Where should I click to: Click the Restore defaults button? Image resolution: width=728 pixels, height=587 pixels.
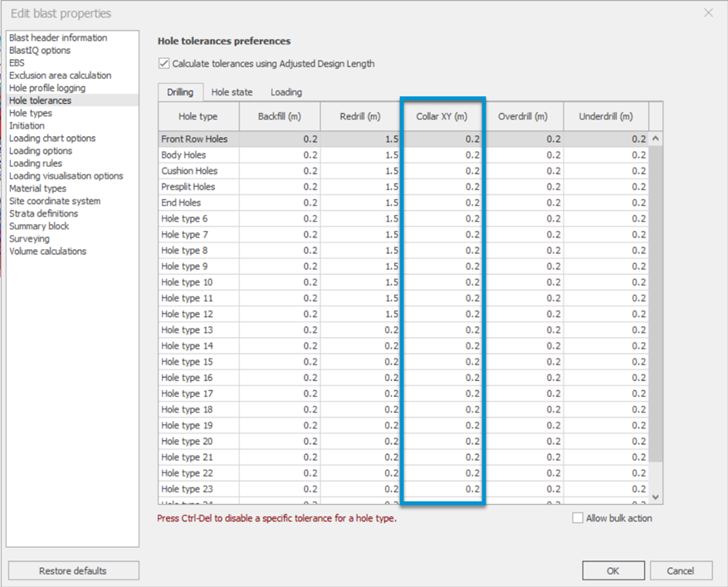pos(73,570)
